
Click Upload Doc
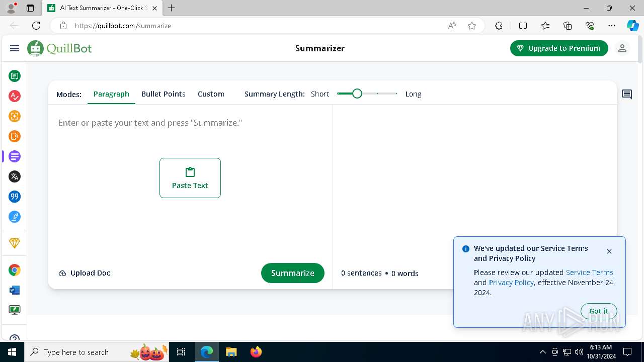pos(85,273)
